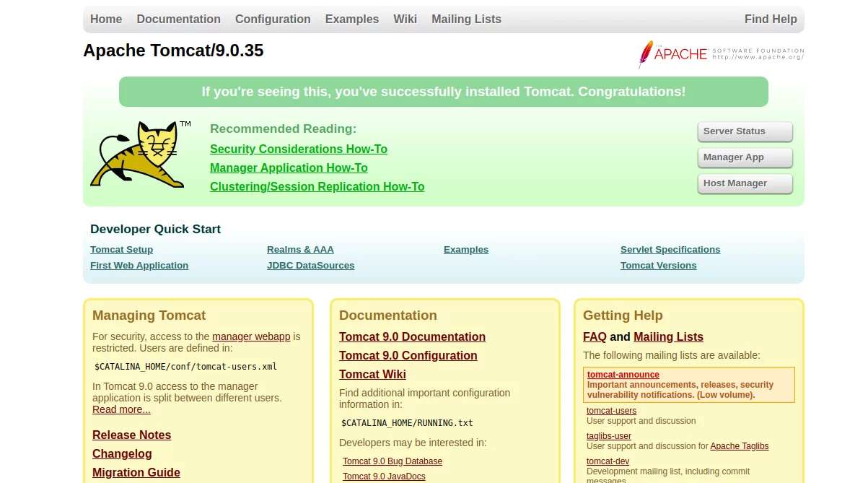Click the Getting Help heading
This screenshot has height=483, width=868.
click(x=623, y=316)
